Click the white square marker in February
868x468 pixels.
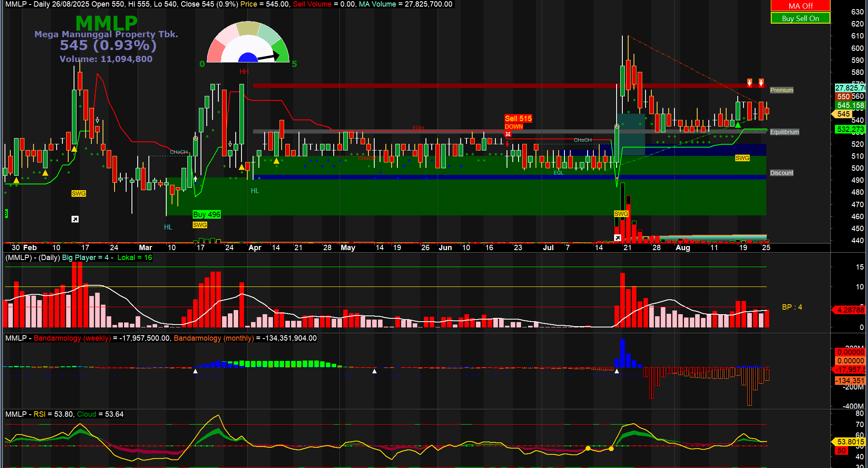75,219
